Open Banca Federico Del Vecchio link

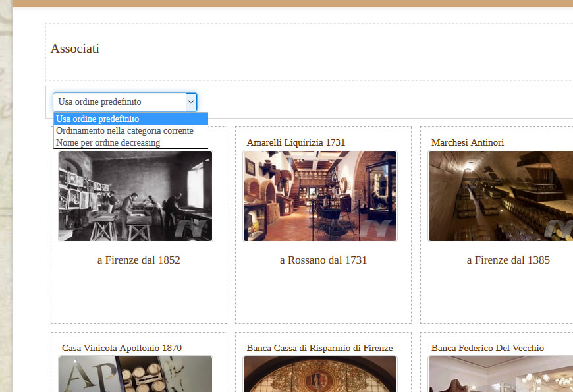coord(487,348)
